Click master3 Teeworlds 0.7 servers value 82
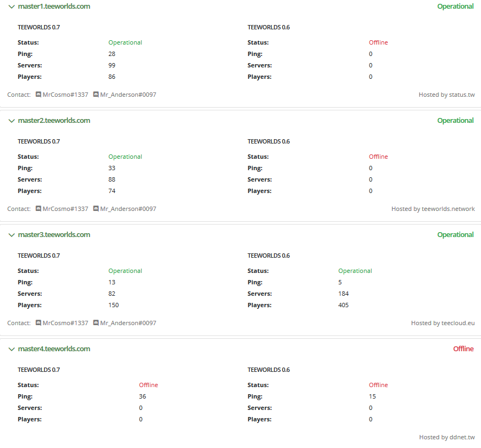Image resolution: width=481 pixels, height=448 pixels. pos(112,294)
